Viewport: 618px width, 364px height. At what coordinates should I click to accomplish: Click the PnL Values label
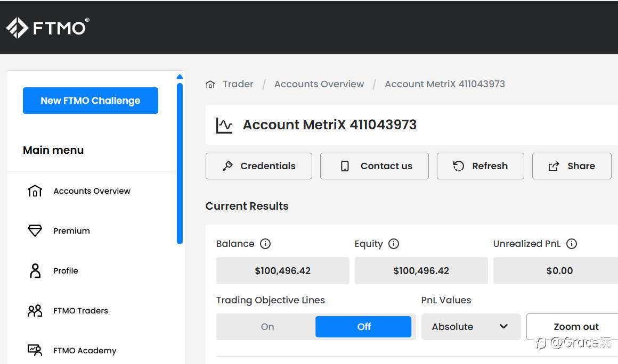pyautogui.click(x=446, y=300)
